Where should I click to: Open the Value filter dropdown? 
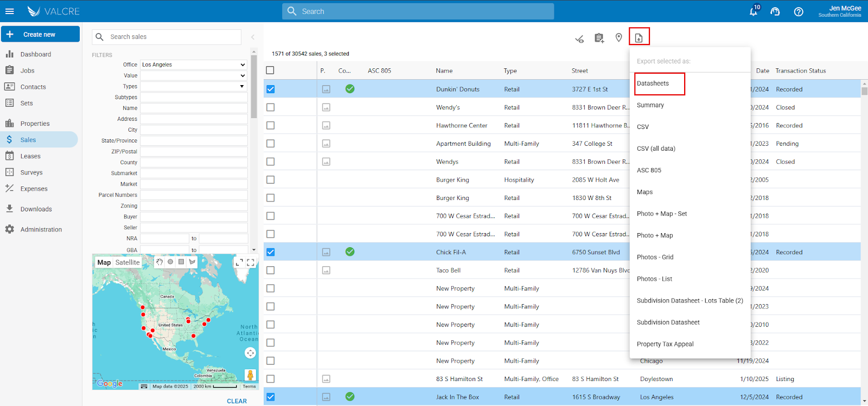[194, 75]
